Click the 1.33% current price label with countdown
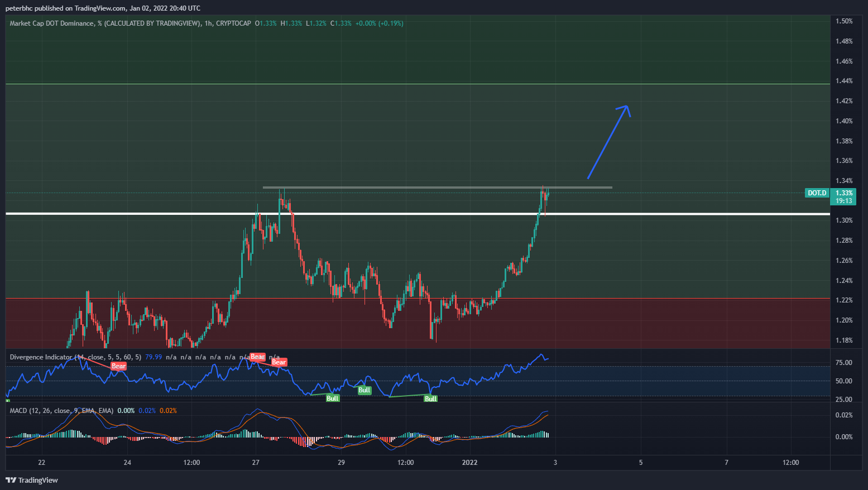 point(843,196)
